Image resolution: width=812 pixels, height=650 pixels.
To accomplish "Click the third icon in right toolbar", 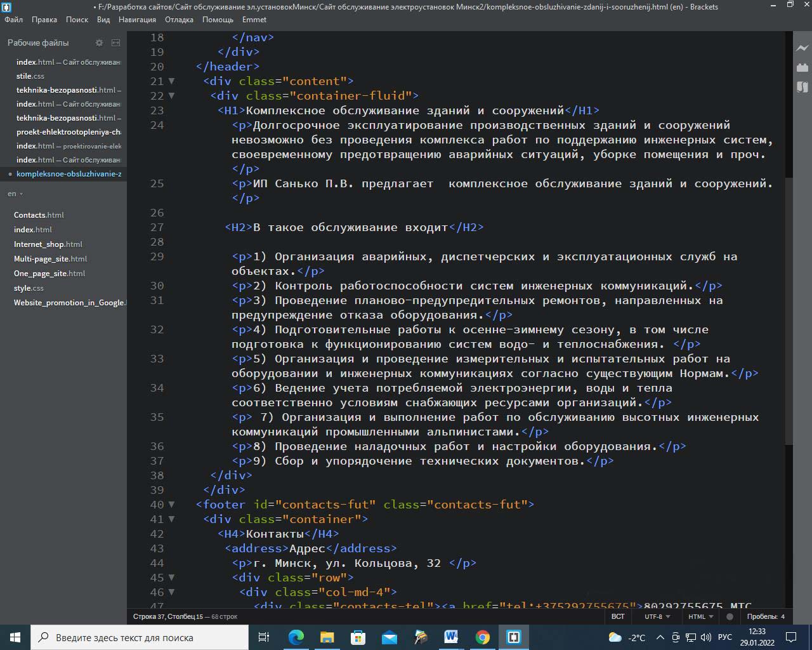I will click(x=802, y=86).
